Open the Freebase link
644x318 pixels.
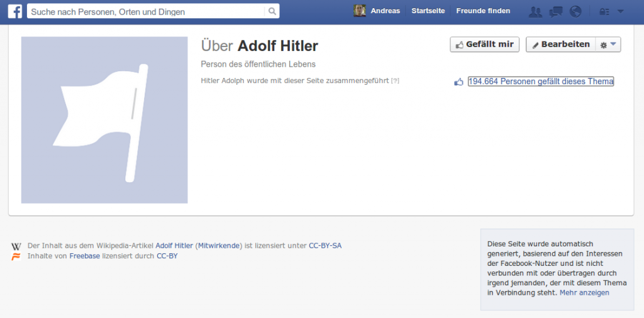coord(85,256)
